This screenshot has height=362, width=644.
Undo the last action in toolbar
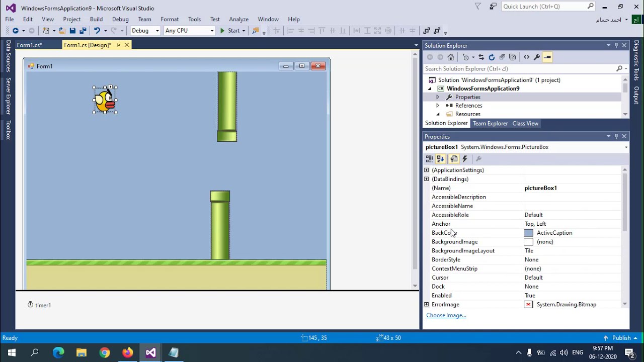[x=97, y=31]
